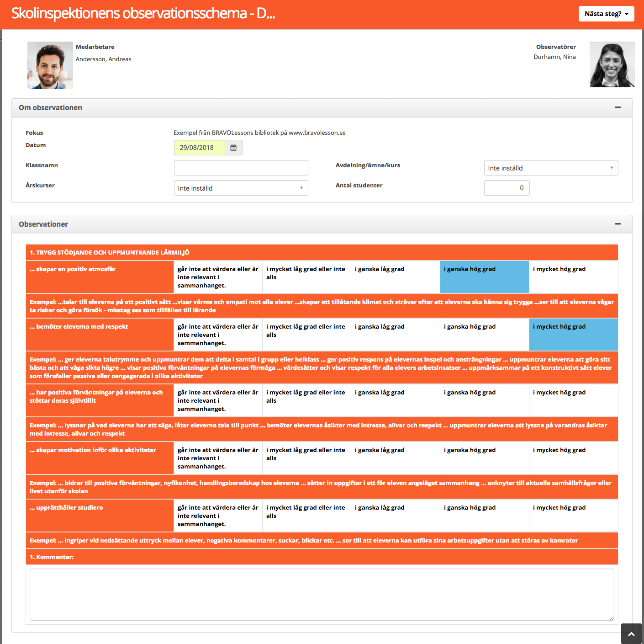
Task: Click the section header 1. TRYGG STÖDJANDE OCH UPPMUNTRANDE LÄRMILJÖ
Action: 110,252
